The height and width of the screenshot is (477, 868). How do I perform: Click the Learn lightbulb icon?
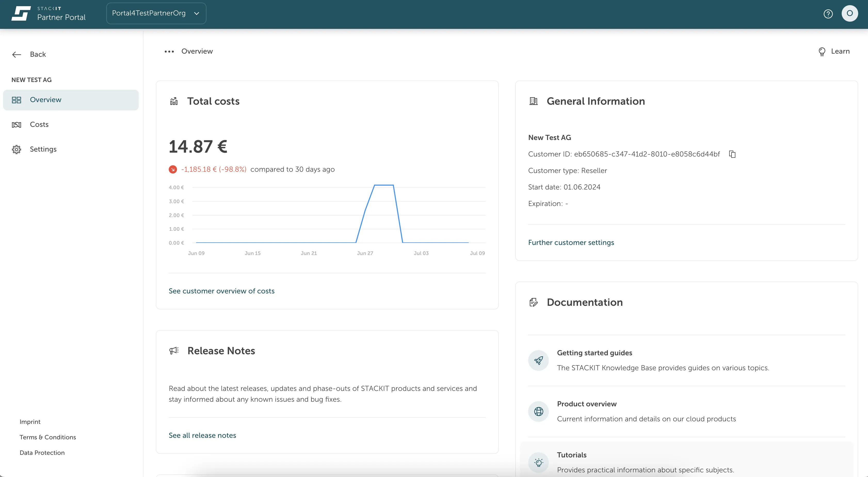pyautogui.click(x=822, y=52)
